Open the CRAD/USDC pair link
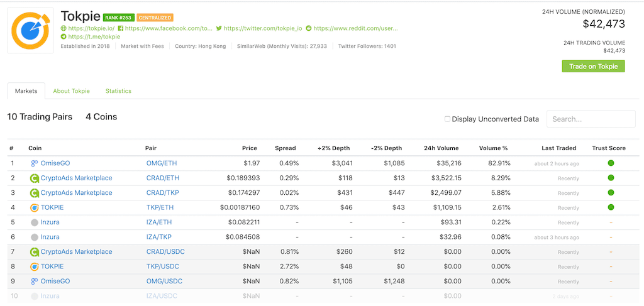 [x=165, y=252]
